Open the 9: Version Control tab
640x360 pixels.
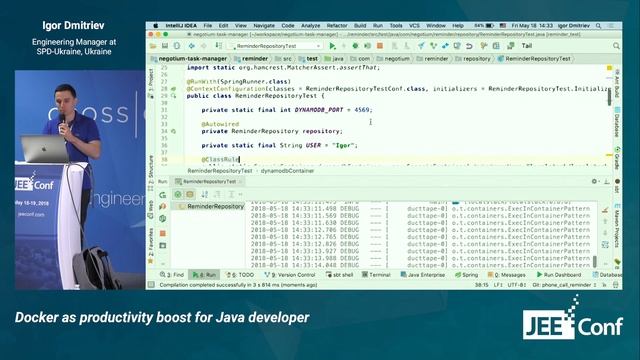tap(290, 275)
